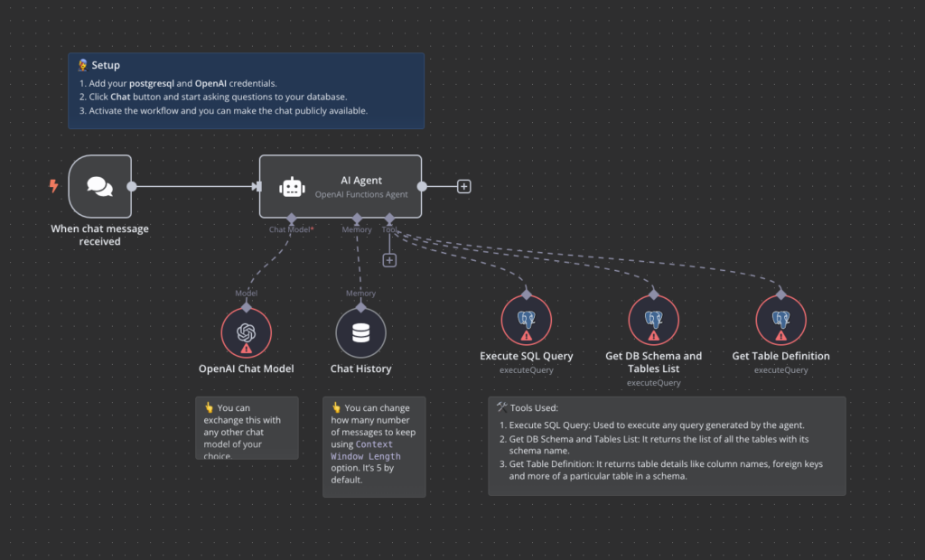Viewport: 925px width, 560px height.
Task: Add a new tool under Tool connector
Action: pos(389,260)
